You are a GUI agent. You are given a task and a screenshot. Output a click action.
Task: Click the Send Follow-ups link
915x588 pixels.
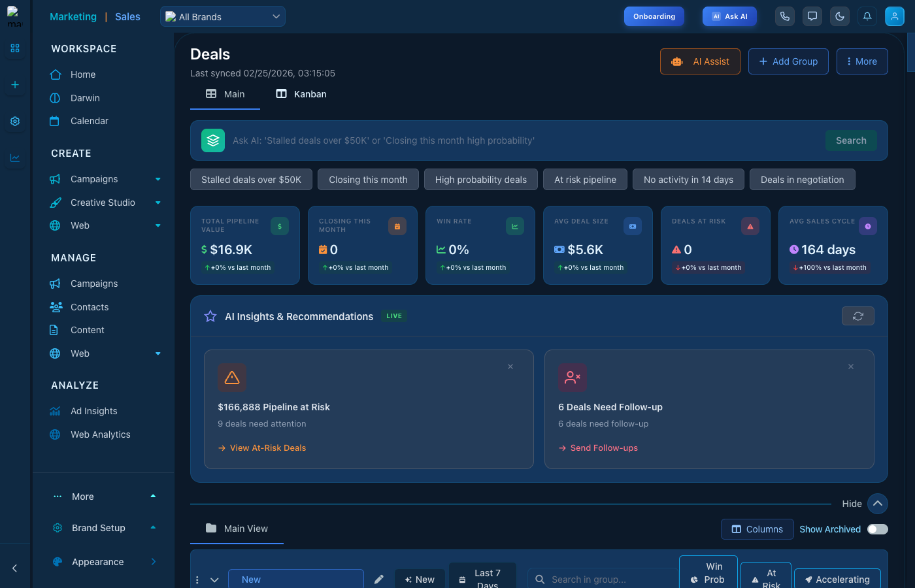tap(598, 448)
